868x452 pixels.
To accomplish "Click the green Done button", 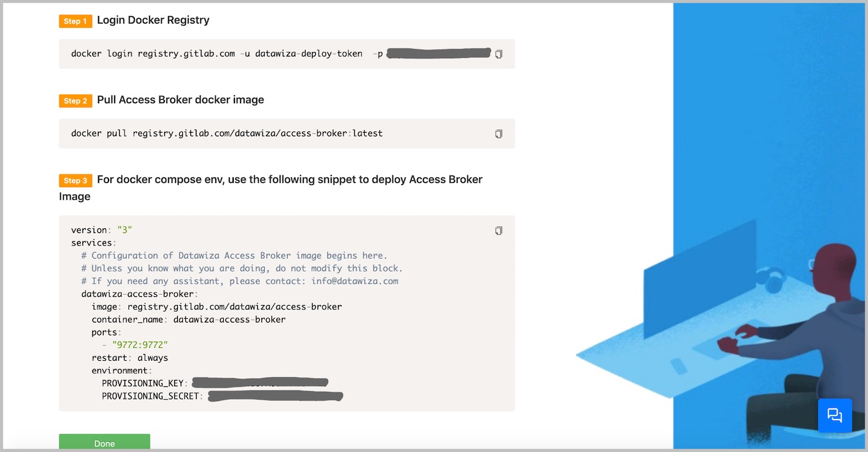I will [104, 443].
